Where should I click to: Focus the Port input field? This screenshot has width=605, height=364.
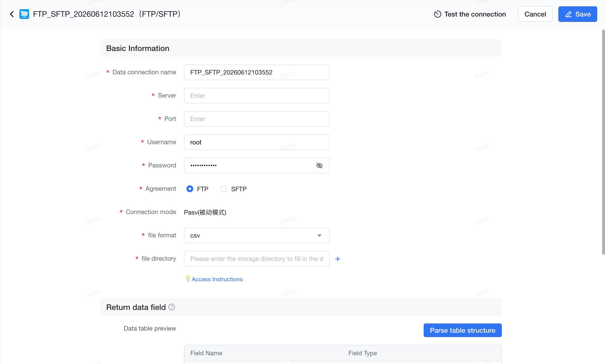[257, 119]
